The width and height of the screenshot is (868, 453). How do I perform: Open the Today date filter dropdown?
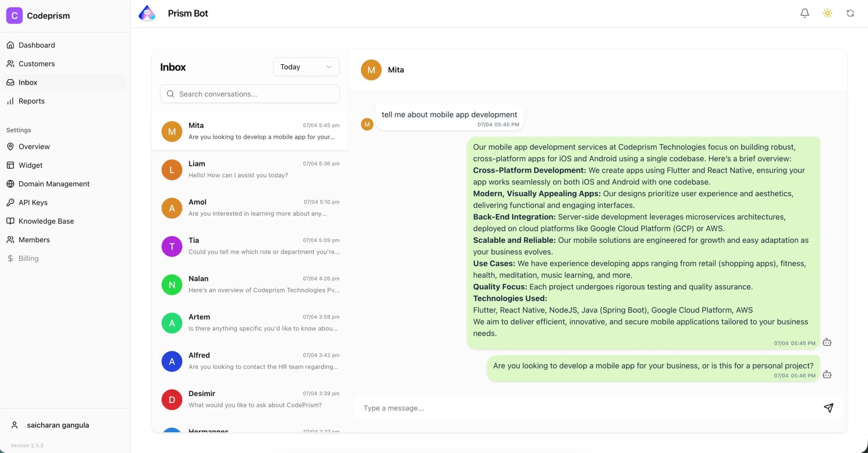tap(306, 66)
